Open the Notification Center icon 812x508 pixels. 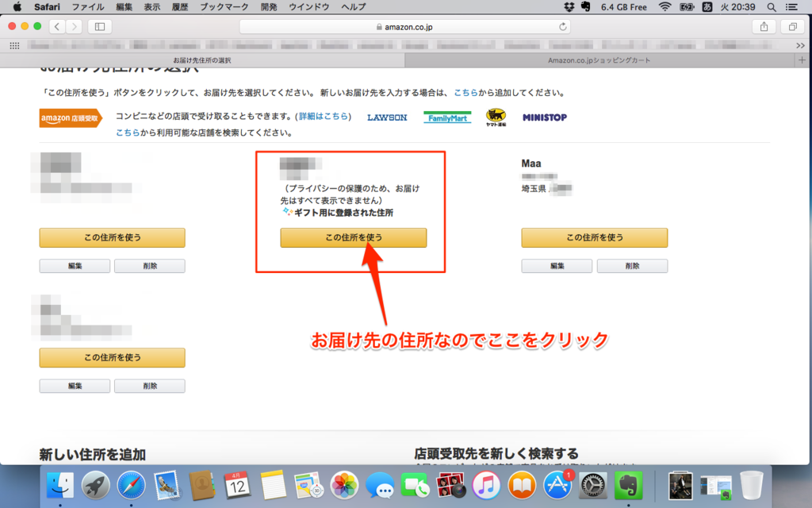(791, 6)
